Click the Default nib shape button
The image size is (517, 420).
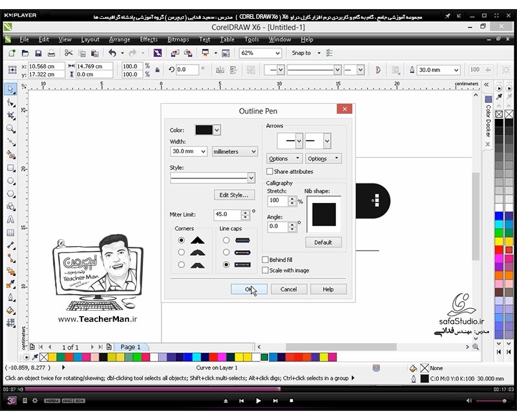323,242
